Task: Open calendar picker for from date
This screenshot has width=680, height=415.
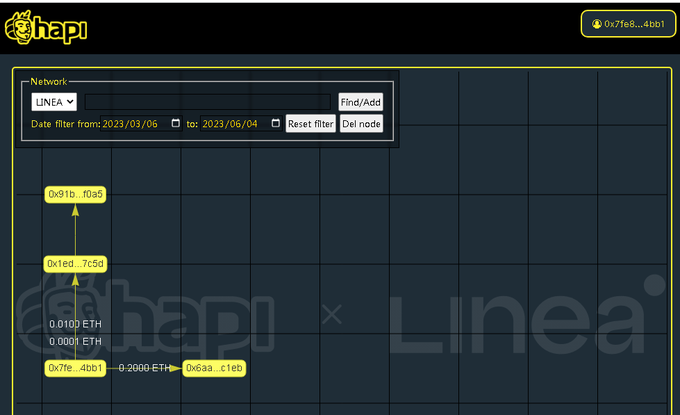Action: (175, 123)
